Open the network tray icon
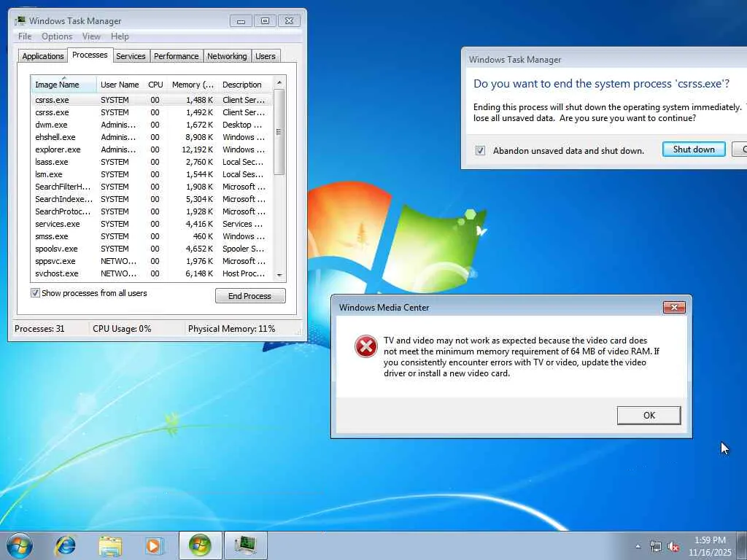Image resolution: width=747 pixels, height=560 pixels. 656,547
